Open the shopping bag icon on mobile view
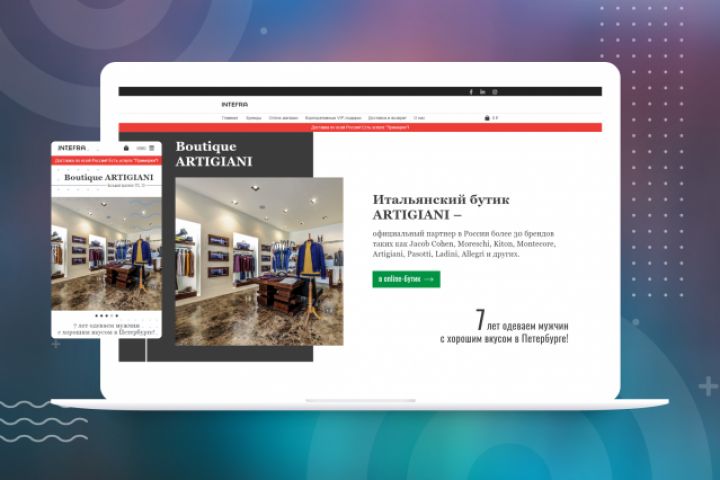The image size is (720, 480). 126,148
